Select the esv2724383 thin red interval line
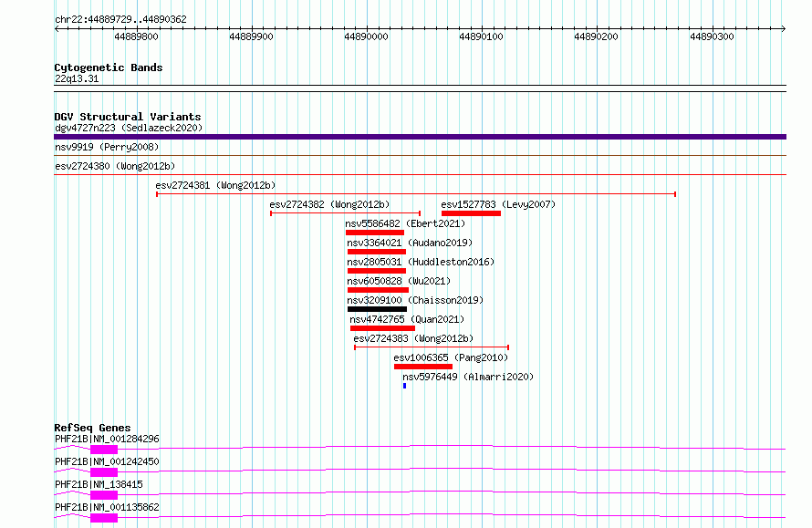The height and width of the screenshot is (528, 812). pos(432,347)
